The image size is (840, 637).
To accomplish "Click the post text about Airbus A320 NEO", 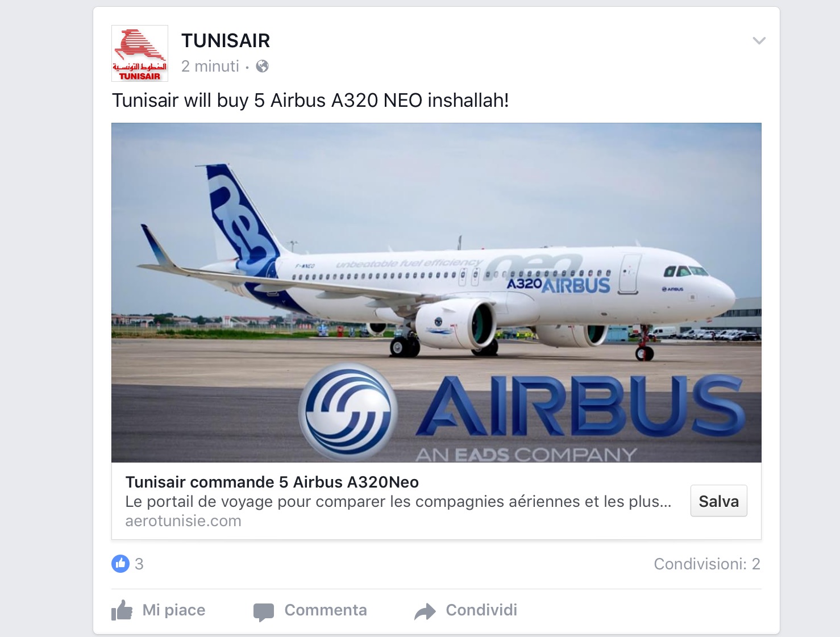I will click(x=310, y=100).
